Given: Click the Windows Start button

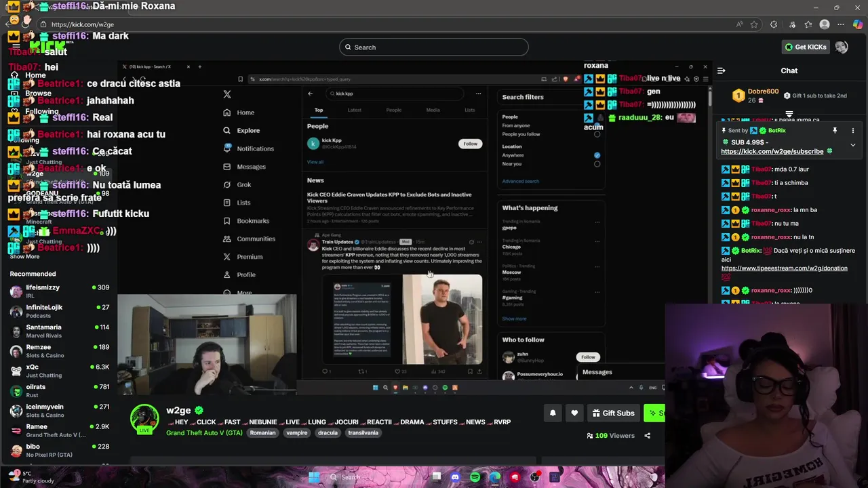Looking at the screenshot, I should pyautogui.click(x=313, y=477).
